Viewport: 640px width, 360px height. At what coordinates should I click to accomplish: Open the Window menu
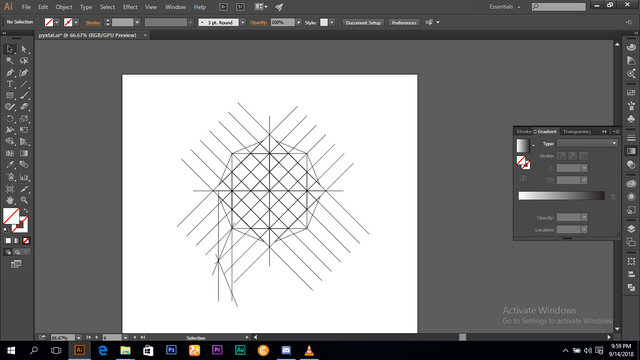click(175, 7)
